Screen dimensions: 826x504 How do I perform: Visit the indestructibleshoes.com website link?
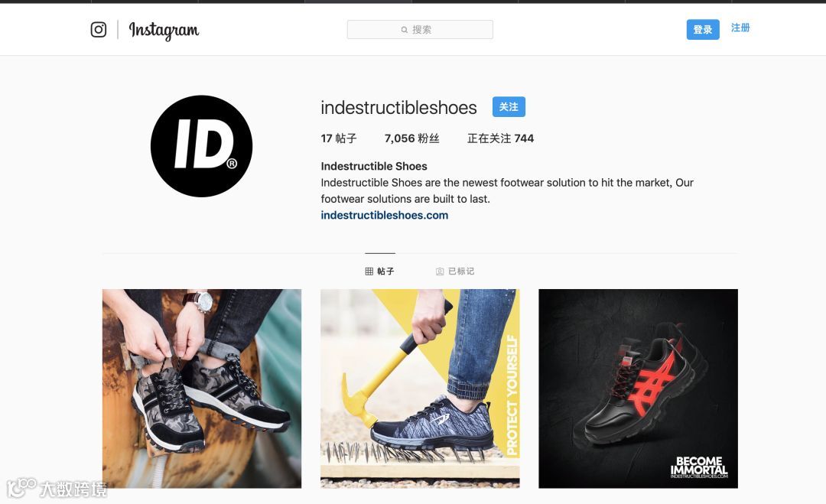pos(385,215)
